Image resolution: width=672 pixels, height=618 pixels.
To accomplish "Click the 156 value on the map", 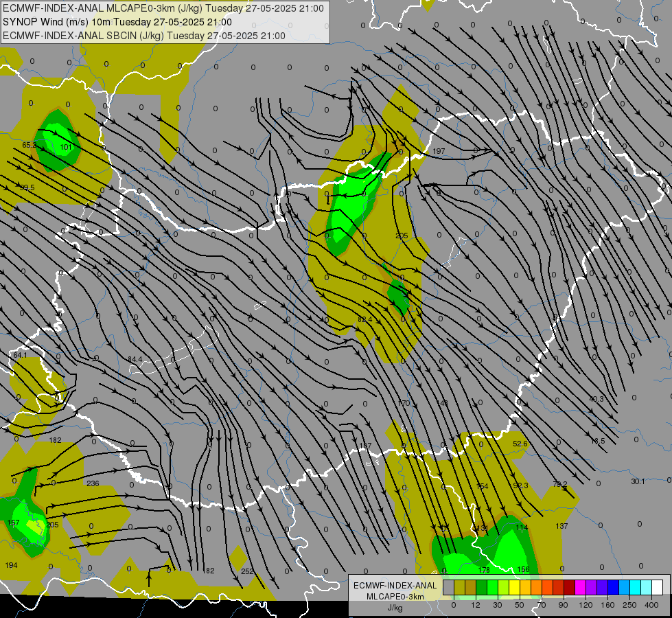I will coord(523,569).
